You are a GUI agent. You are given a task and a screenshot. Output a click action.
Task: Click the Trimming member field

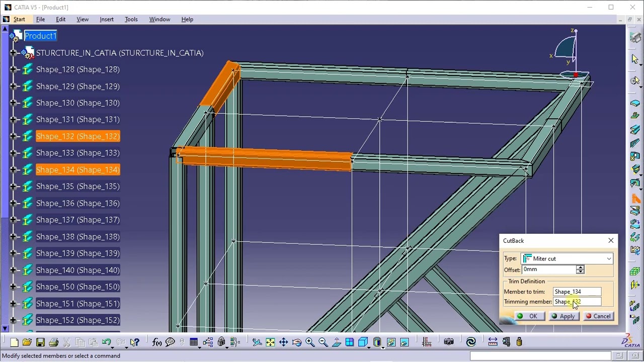(x=577, y=302)
